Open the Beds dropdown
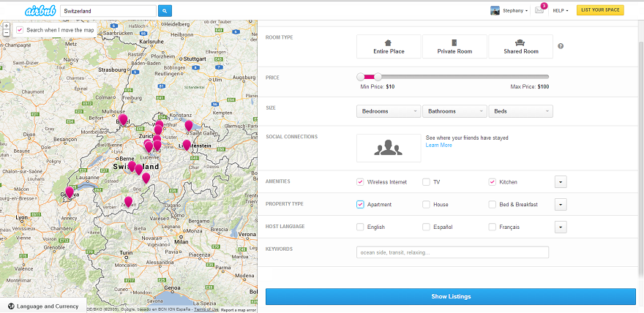Screen dimensions: 644x313 [521, 111]
